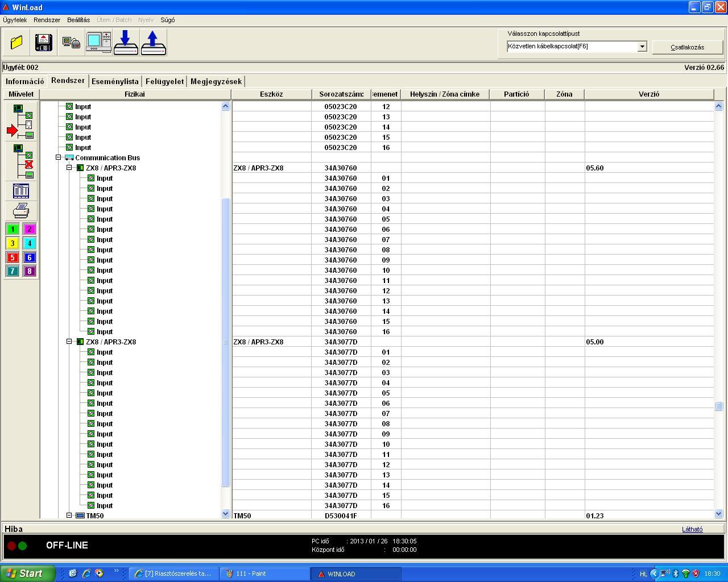Click the computer monitor toolbar icon

98,43
